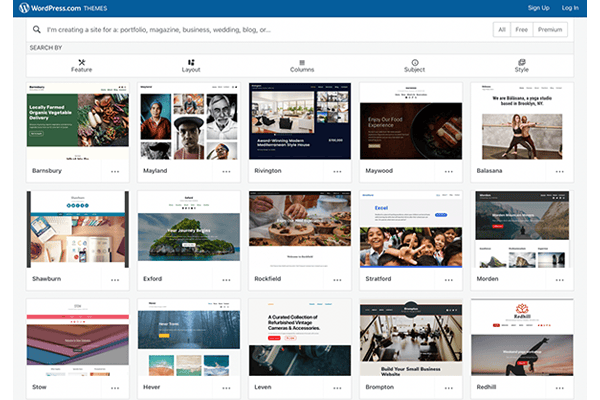Click the Mayland theme name
600x400 pixels.
tap(155, 171)
